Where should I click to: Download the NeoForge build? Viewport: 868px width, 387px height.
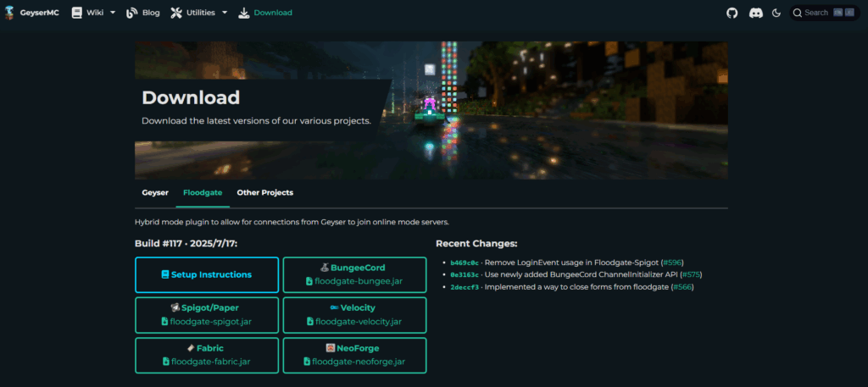coord(354,356)
